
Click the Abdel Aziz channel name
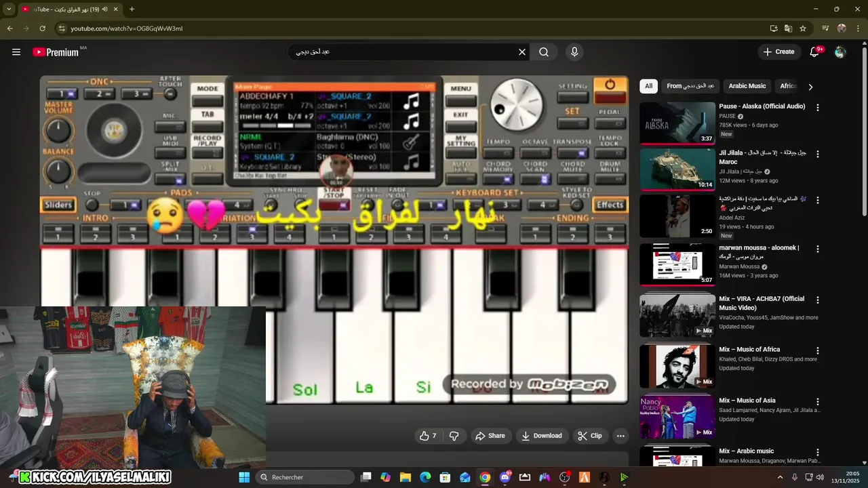733,218
